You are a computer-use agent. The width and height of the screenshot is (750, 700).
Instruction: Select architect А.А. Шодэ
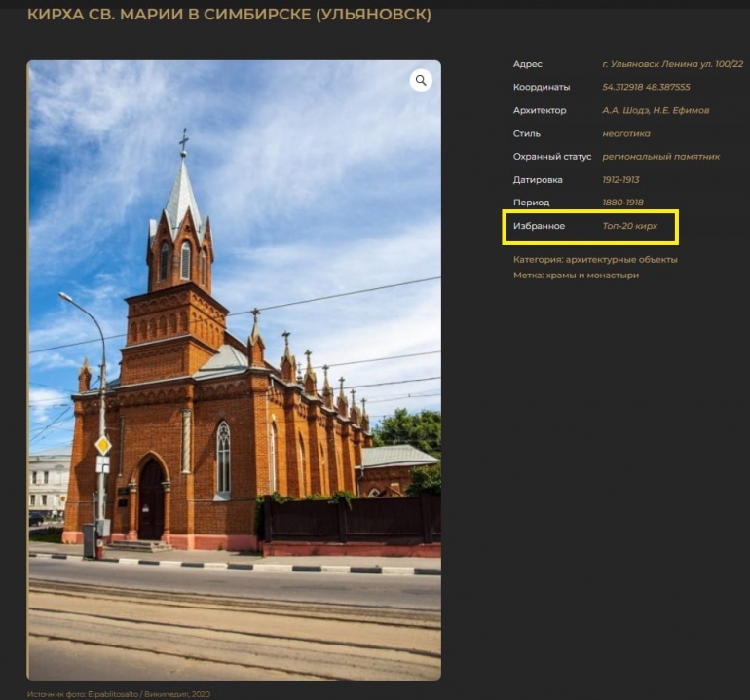(625, 111)
